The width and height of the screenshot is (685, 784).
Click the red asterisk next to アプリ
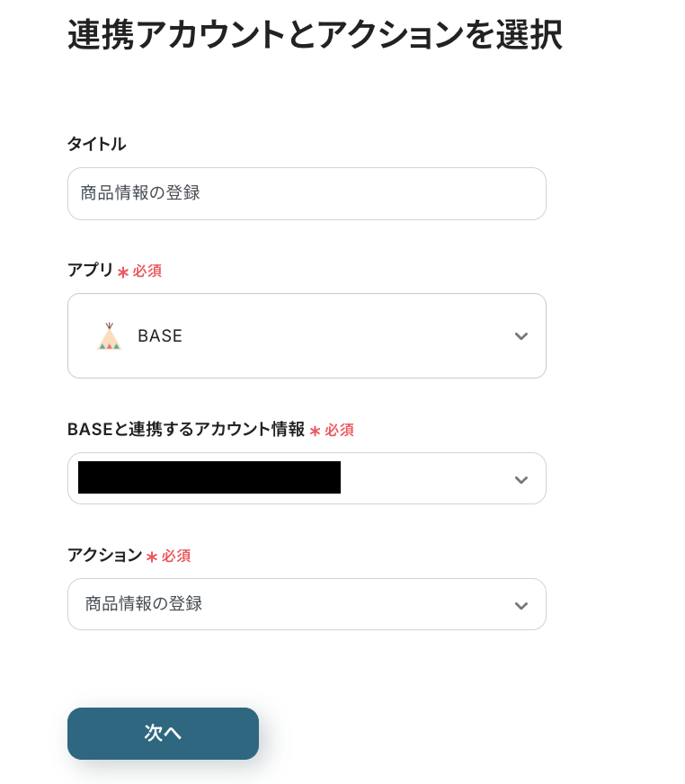click(123, 272)
